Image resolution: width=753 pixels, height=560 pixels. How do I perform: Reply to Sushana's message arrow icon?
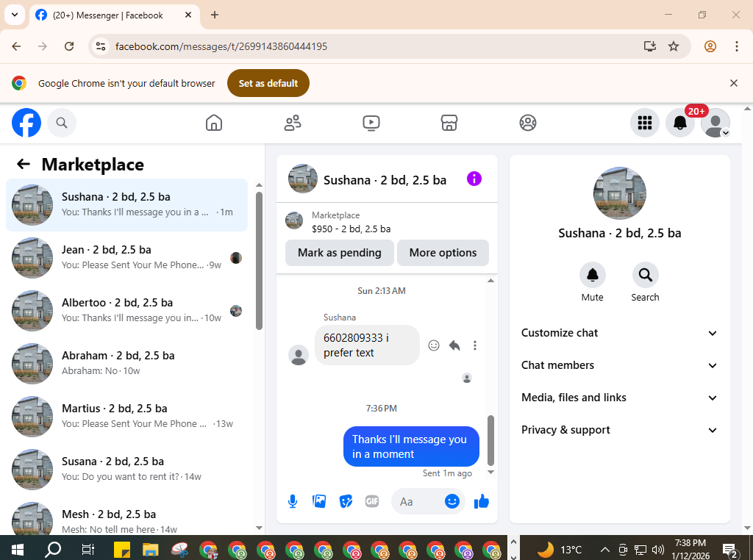tap(454, 345)
